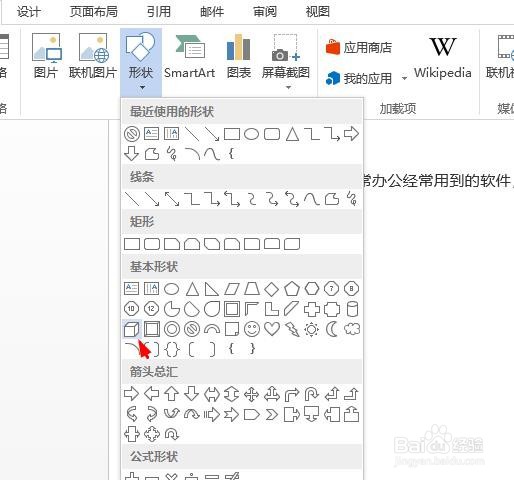Pick the double brace shape
This screenshot has height=480, width=514.
[x=172, y=349]
